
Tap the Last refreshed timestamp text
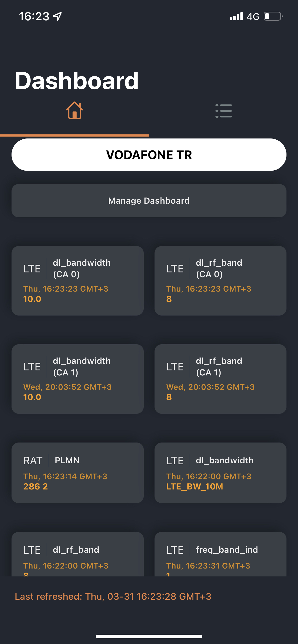point(113,597)
